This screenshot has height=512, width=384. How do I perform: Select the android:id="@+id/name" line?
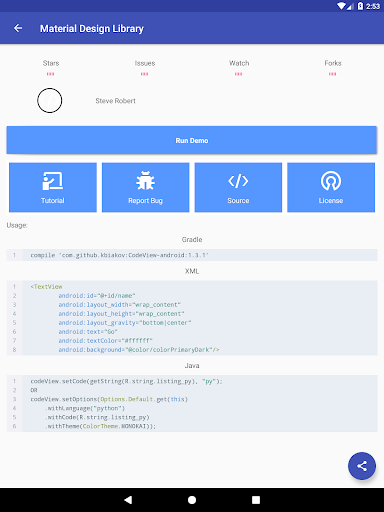[97, 296]
